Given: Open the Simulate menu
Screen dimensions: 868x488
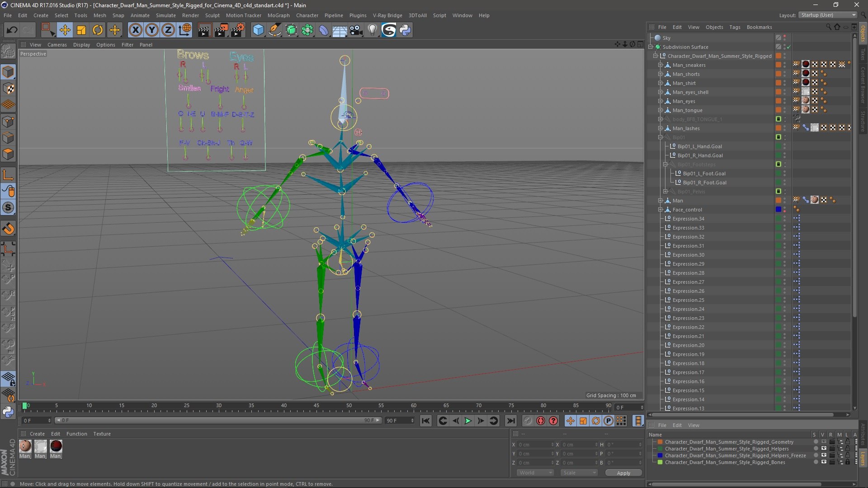Looking at the screenshot, I should (x=166, y=15).
